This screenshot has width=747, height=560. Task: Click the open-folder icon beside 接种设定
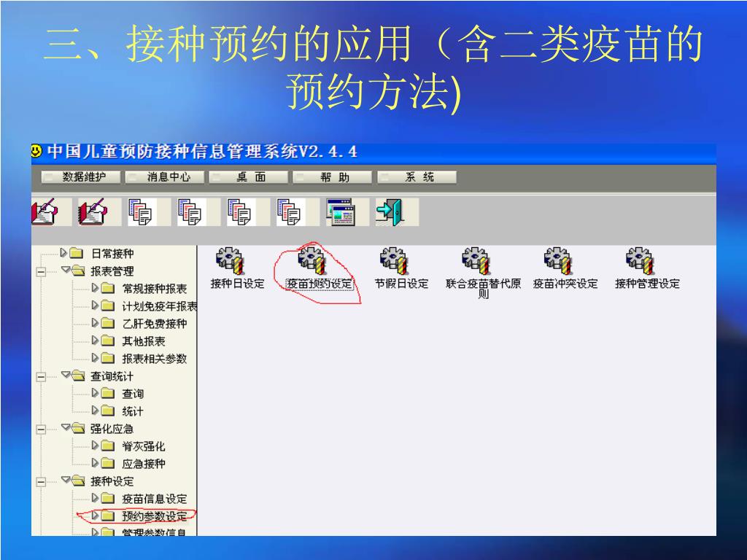78,481
